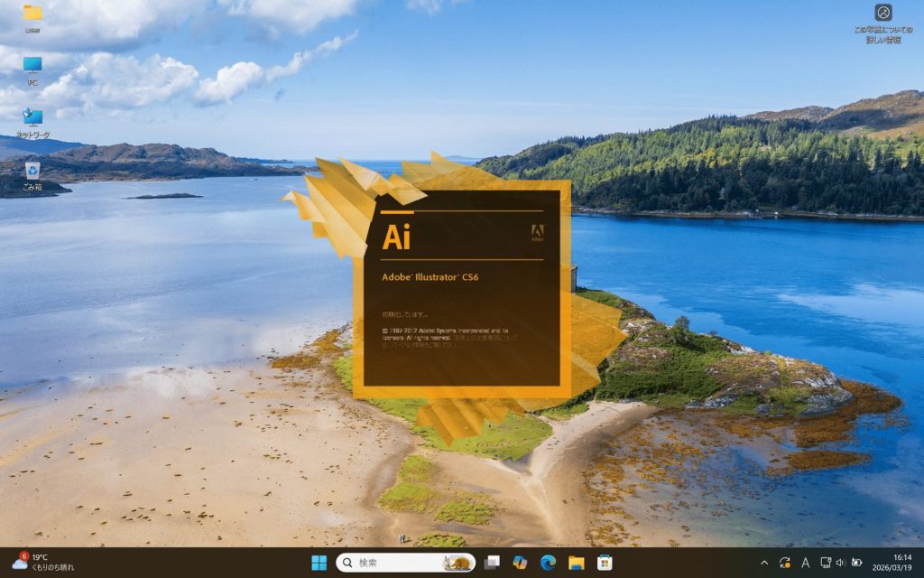Open the Windows Start menu
Image resolution: width=924 pixels, height=578 pixels.
tap(319, 563)
